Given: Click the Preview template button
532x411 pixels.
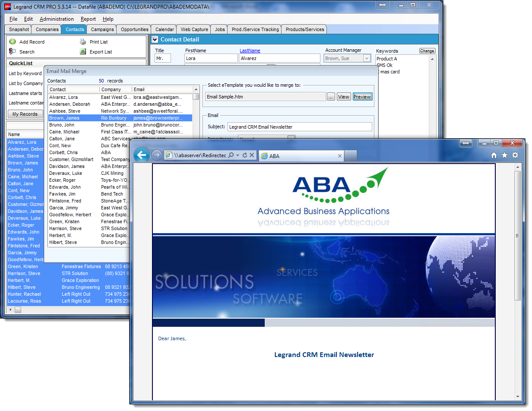Looking at the screenshot, I should click(x=362, y=97).
